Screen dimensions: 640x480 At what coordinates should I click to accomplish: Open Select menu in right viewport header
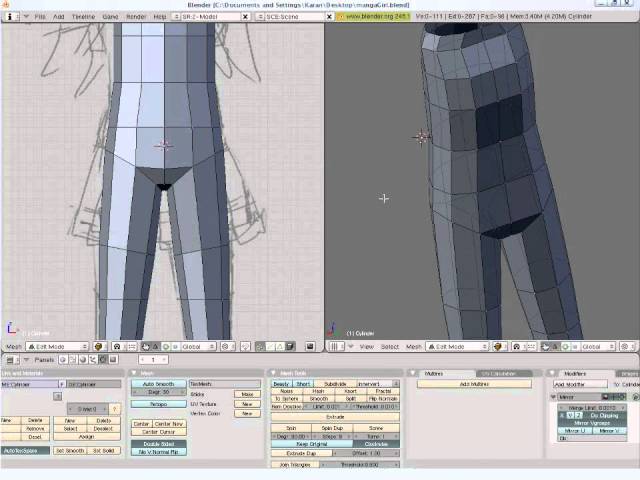pyautogui.click(x=389, y=347)
